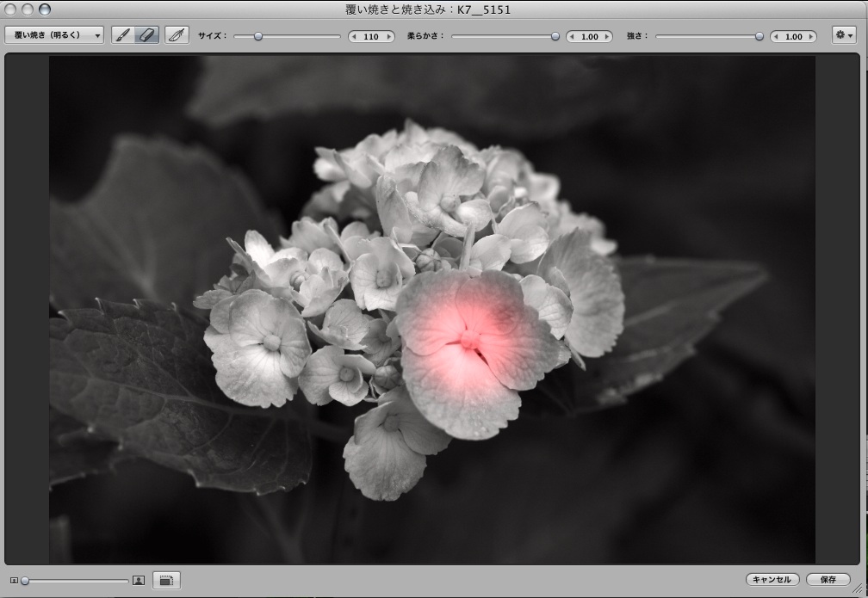Click the 柔らかさ slider handle
This screenshot has height=598, width=868.
pos(555,36)
